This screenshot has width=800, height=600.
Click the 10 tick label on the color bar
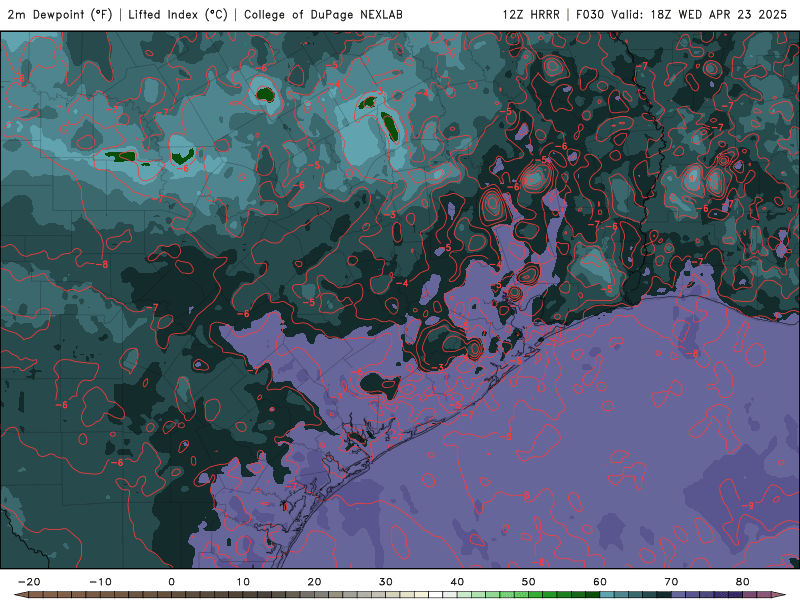pyautogui.click(x=243, y=582)
